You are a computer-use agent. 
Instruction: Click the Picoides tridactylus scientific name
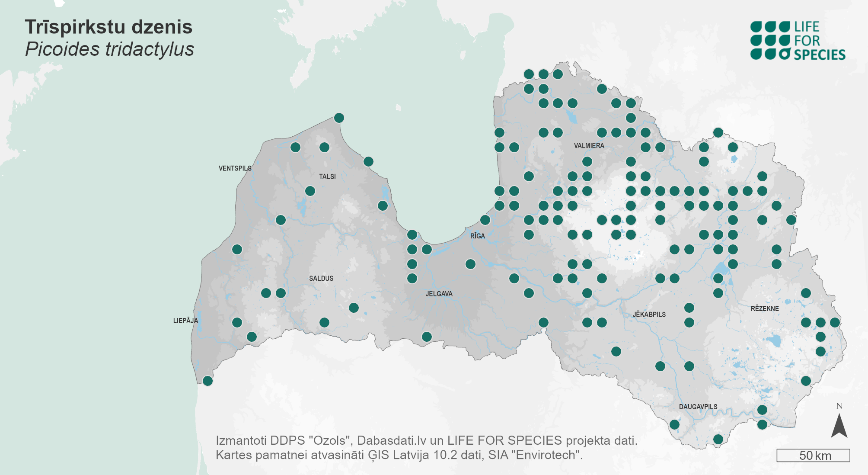pyautogui.click(x=110, y=49)
